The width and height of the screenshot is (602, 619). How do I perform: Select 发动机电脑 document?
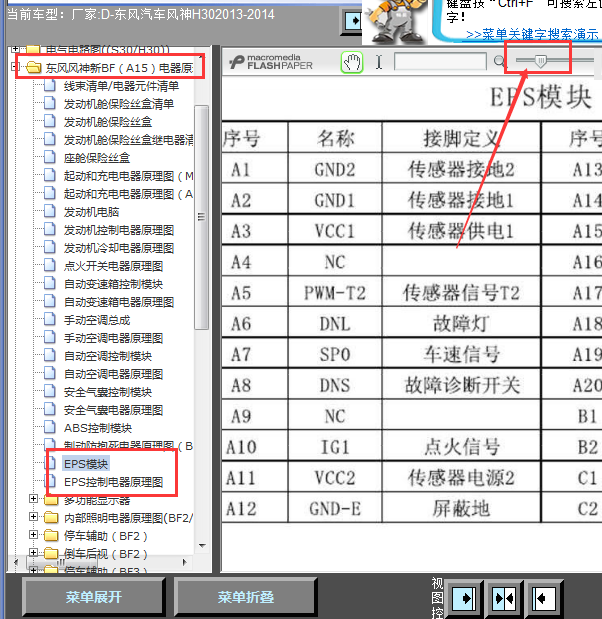click(x=91, y=212)
